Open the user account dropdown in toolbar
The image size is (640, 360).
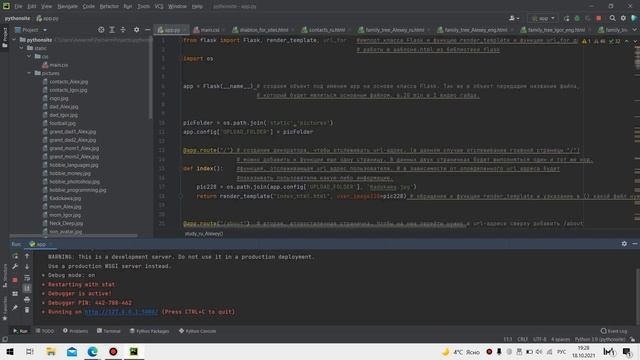point(514,18)
